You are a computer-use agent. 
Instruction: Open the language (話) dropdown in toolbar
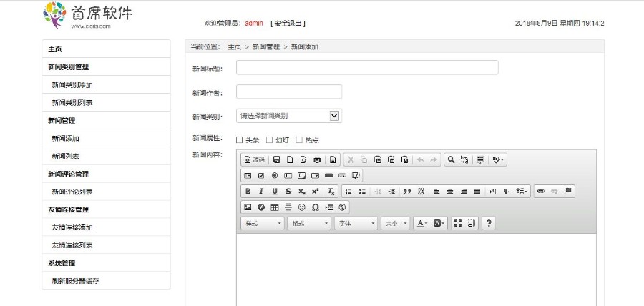click(x=522, y=191)
